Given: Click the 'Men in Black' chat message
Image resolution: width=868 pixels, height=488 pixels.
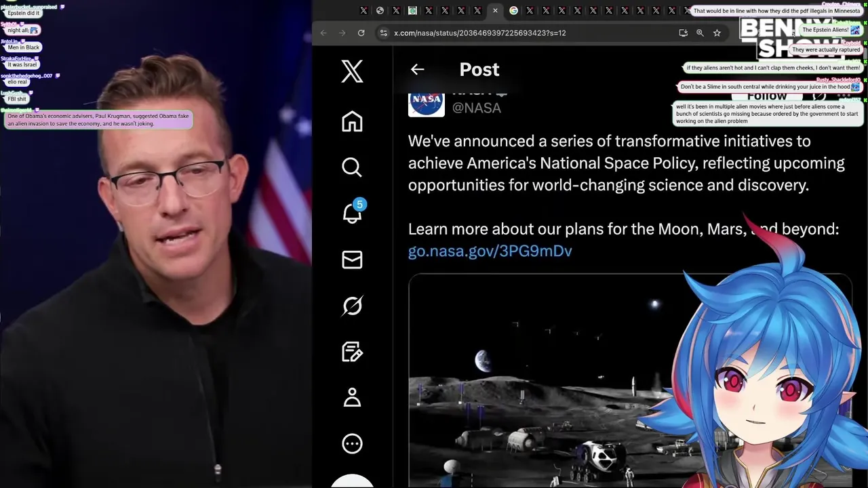Looking at the screenshot, I should (24, 47).
